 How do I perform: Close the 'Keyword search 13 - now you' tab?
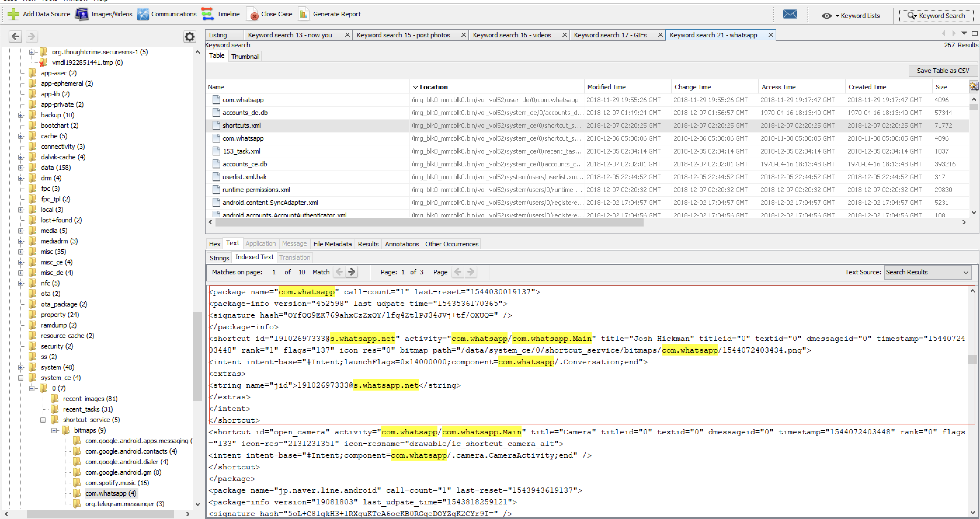tap(347, 35)
